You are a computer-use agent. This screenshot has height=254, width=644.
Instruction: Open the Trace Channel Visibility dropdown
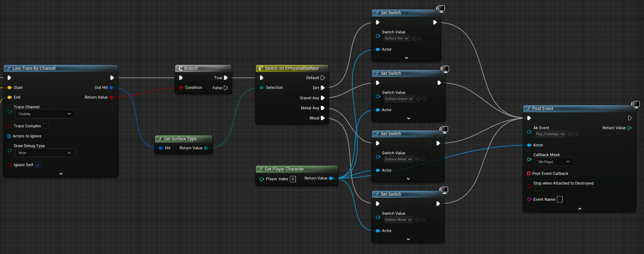[x=45, y=114]
